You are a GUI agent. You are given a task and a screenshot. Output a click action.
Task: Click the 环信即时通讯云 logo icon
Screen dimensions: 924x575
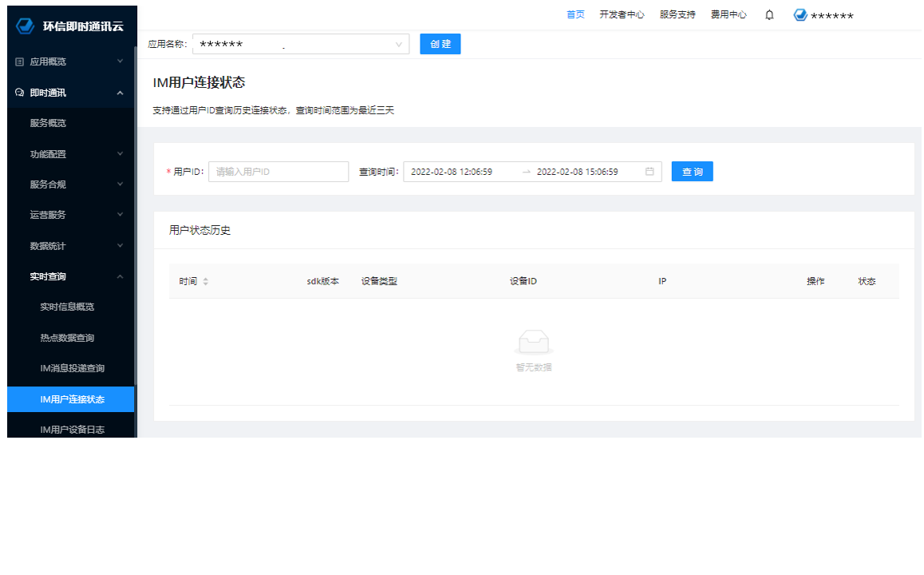coord(26,26)
